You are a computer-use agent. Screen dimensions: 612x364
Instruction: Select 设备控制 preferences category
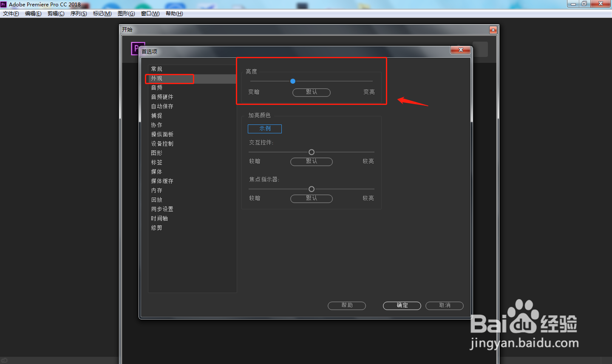pos(192,144)
